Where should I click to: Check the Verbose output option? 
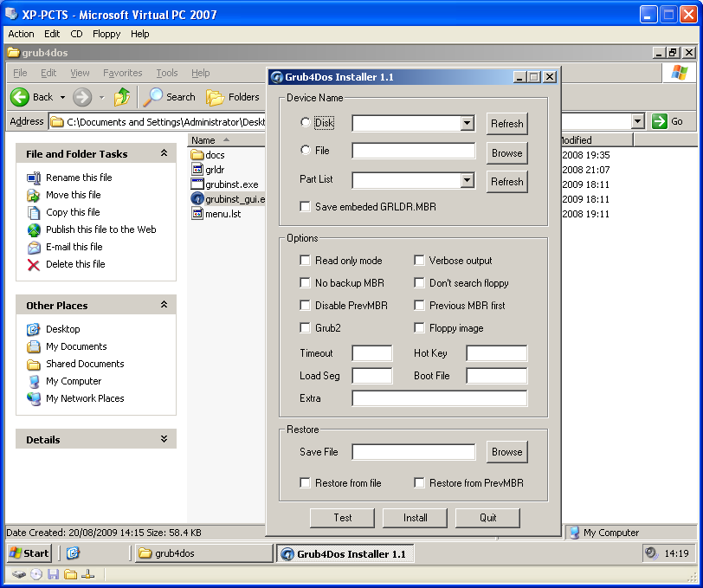(x=419, y=260)
